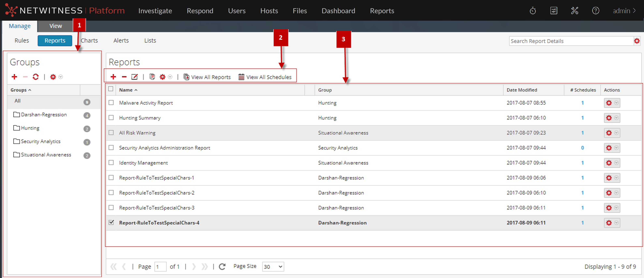Click the add group plus icon
Image resolution: width=644 pixels, height=278 pixels.
[15, 77]
